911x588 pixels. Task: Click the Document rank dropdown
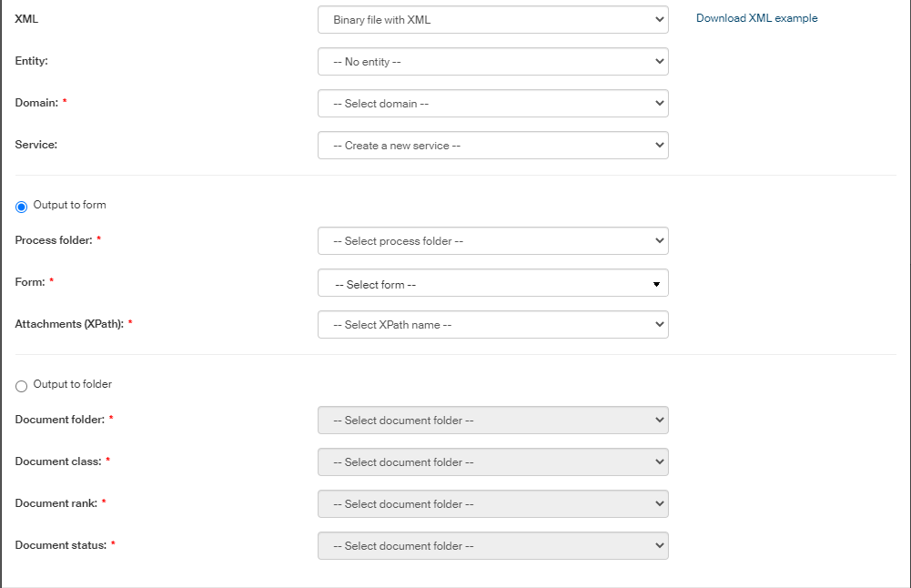(492, 504)
